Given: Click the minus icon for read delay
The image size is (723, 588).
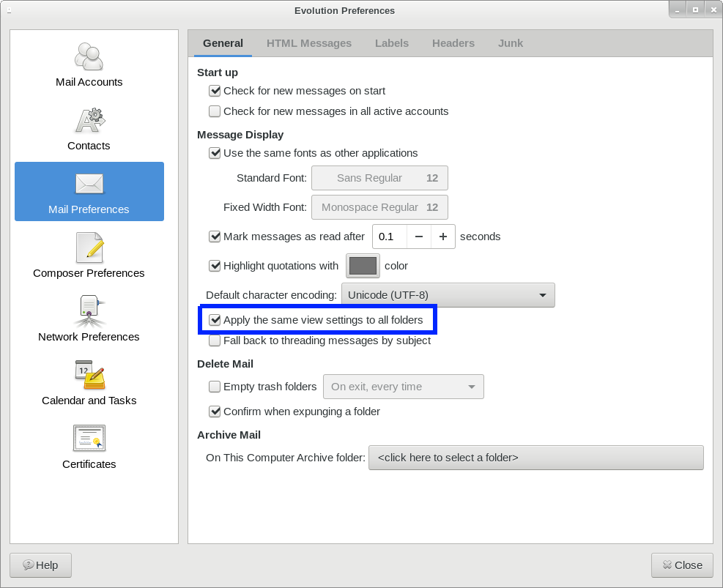Looking at the screenshot, I should [x=418, y=237].
